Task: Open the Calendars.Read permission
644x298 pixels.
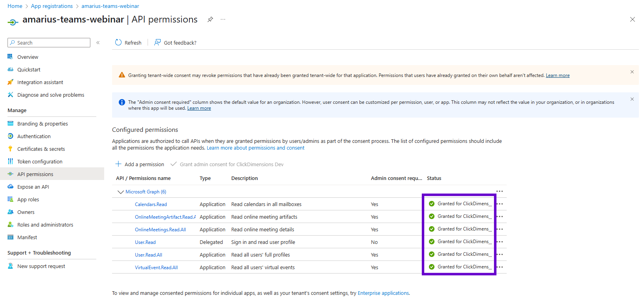Action: [x=151, y=204]
